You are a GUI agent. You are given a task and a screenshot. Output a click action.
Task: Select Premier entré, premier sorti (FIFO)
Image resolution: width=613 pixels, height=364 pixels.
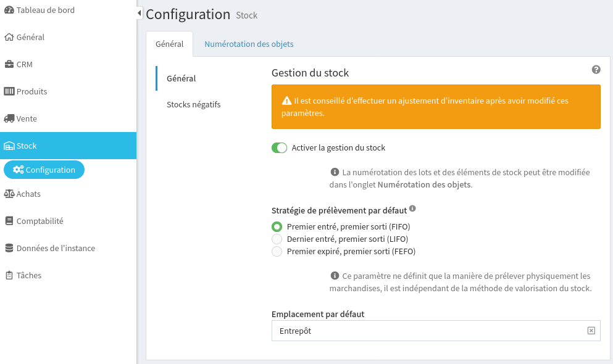tap(277, 226)
